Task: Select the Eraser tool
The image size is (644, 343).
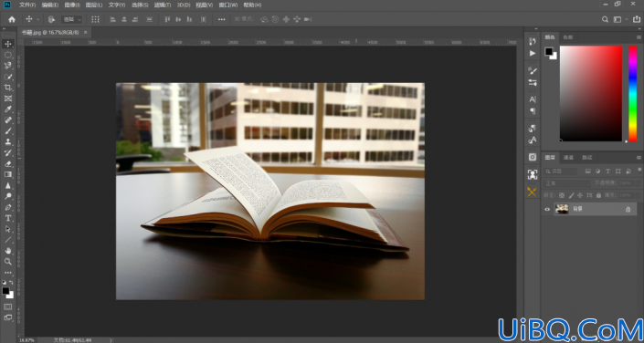Action: (8, 163)
